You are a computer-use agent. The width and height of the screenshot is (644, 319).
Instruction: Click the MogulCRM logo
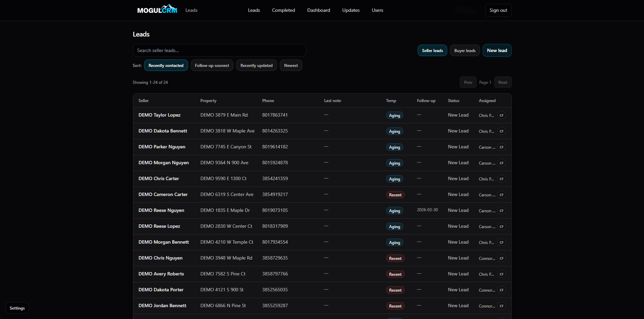[157, 9]
